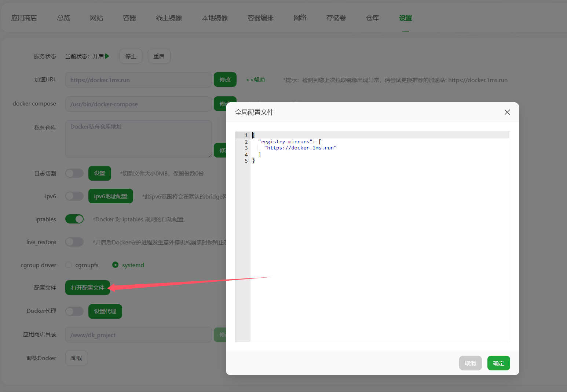Click the 设置代理 button
This screenshot has width=567, height=392.
click(x=105, y=311)
